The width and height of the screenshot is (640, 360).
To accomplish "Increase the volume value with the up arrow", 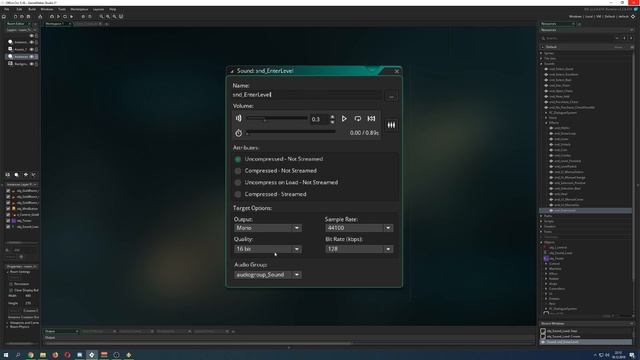I will [332, 116].
